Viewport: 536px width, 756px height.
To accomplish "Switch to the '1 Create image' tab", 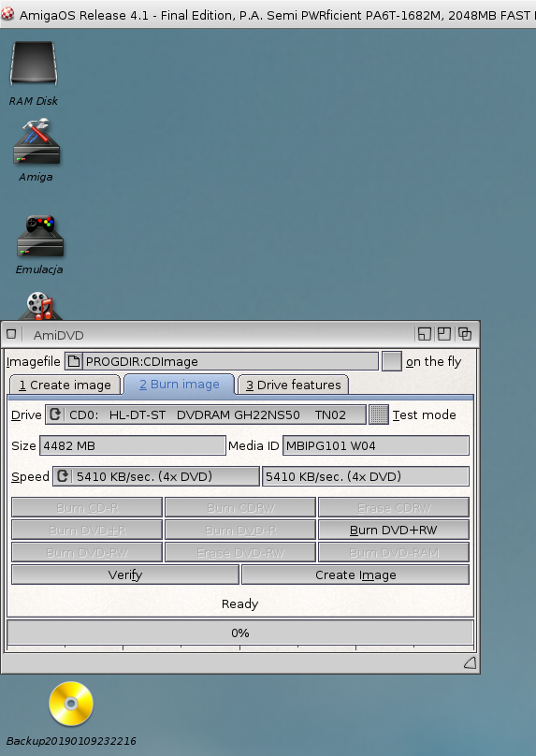I will tap(65, 385).
